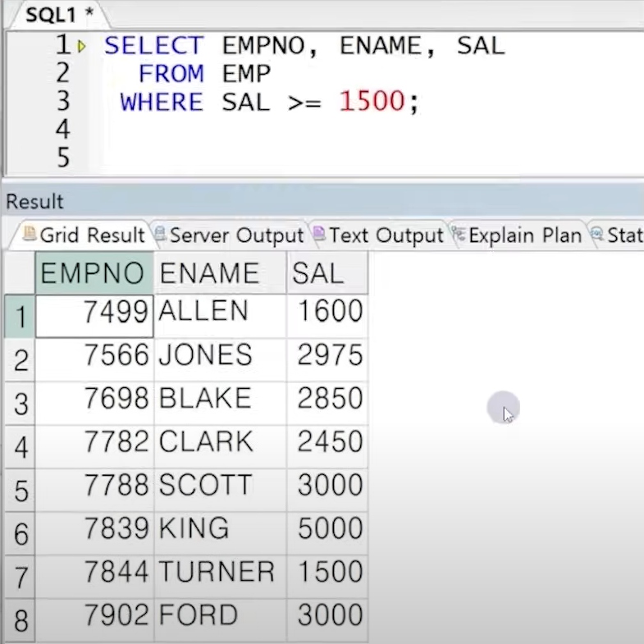Click the cell containing 7902
The height and width of the screenshot is (644, 644).
[94, 621]
